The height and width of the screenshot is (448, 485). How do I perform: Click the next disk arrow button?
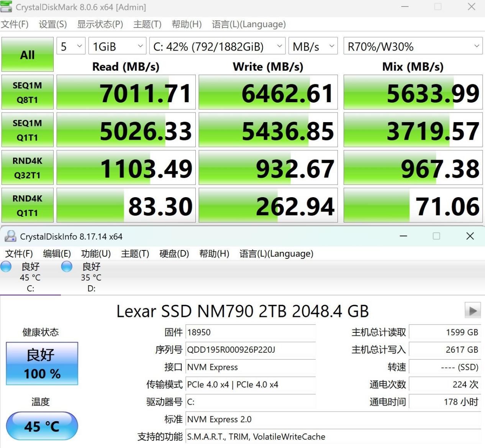pos(472,311)
